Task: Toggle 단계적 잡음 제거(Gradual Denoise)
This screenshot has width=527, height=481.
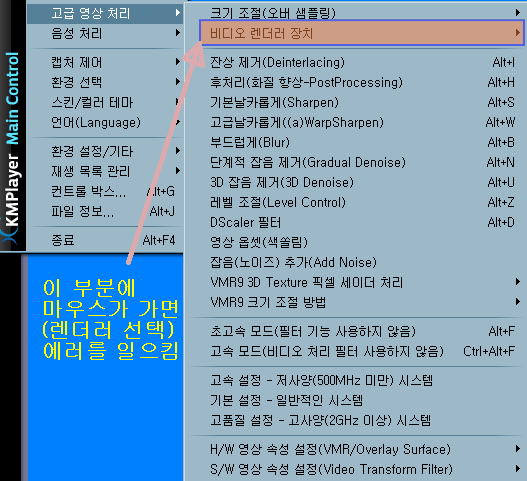Action: coord(356,162)
